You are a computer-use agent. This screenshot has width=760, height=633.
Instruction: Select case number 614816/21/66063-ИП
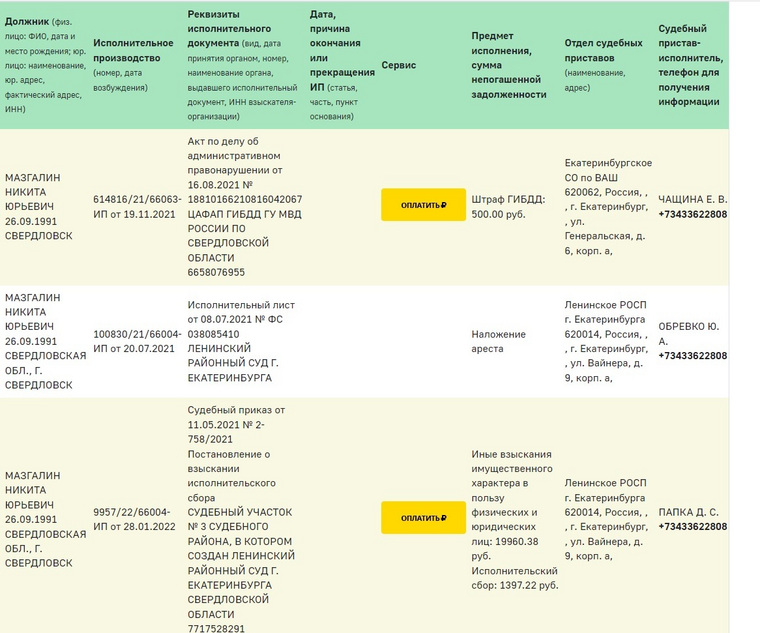pos(137,206)
